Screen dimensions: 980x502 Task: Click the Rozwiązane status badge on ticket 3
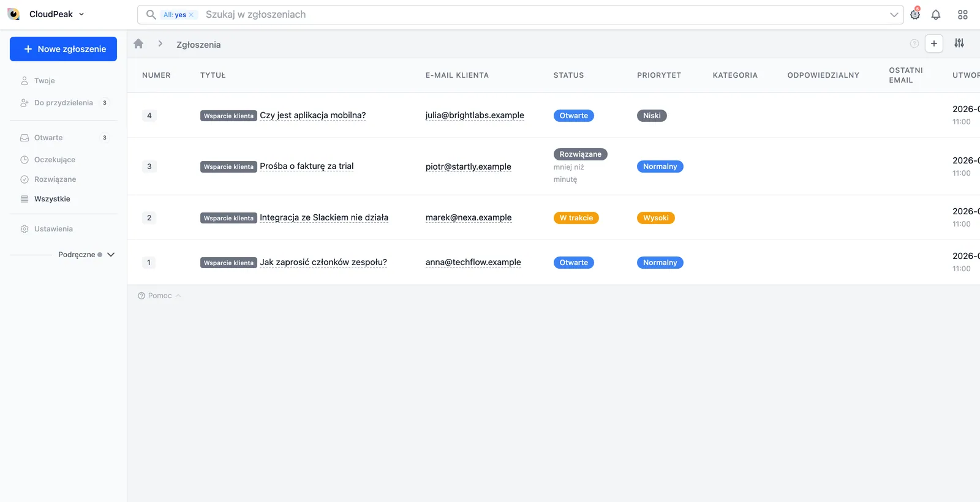click(x=581, y=154)
